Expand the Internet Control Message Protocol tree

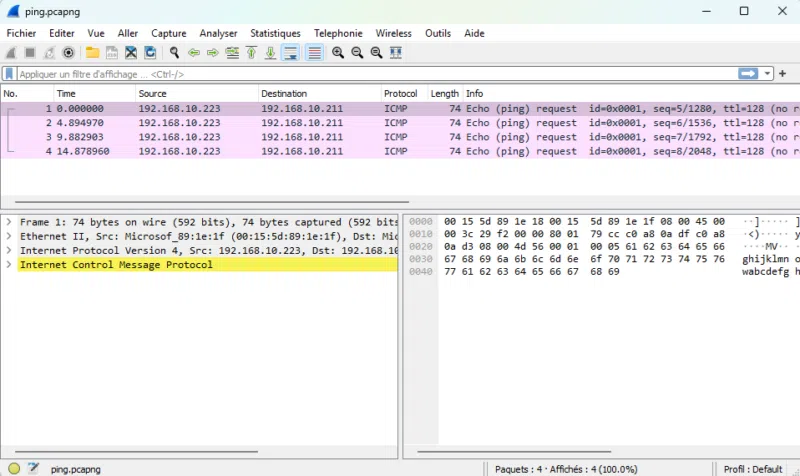pyautogui.click(x=9, y=265)
